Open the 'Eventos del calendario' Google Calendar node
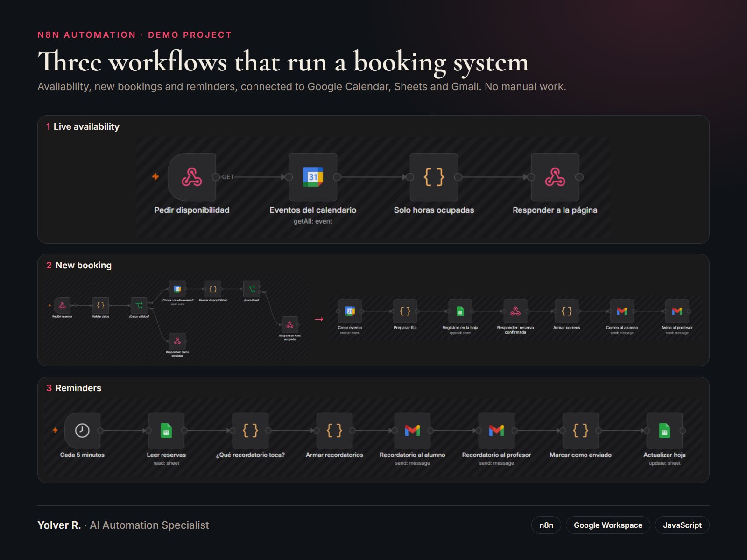This screenshot has height=560, width=747. tap(313, 177)
